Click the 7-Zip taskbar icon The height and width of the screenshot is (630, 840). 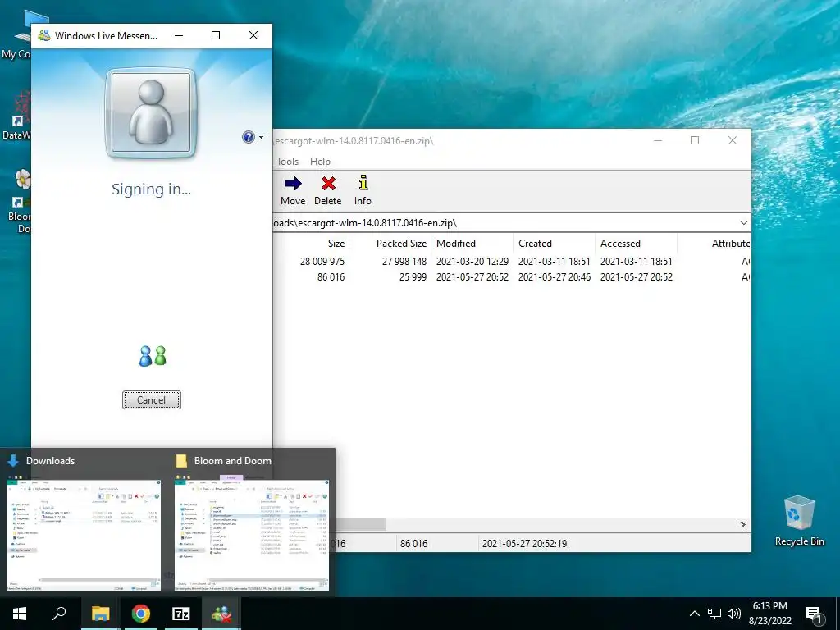point(181,614)
